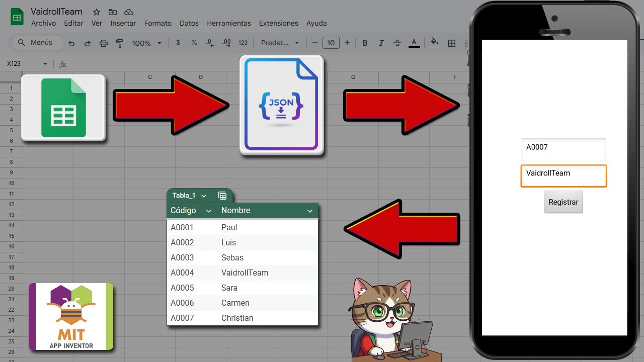Screen dimensions: 644x362
Task: Open the 100% zoom dropdown
Action: pyautogui.click(x=146, y=43)
